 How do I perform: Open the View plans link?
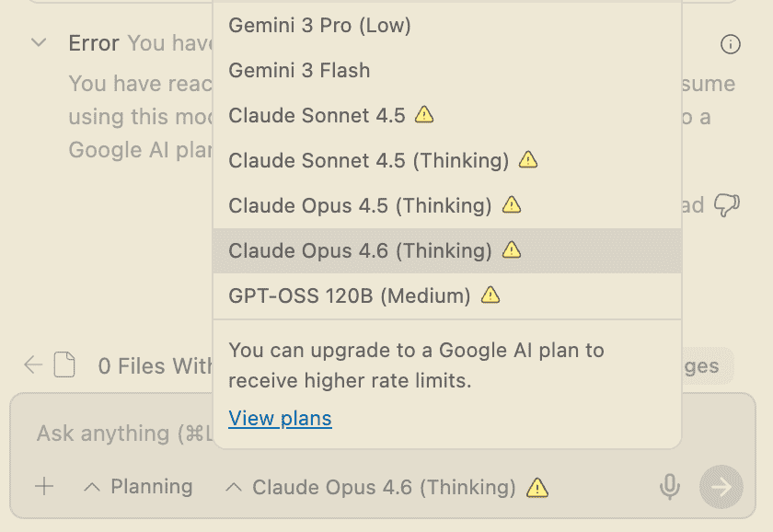coord(280,419)
